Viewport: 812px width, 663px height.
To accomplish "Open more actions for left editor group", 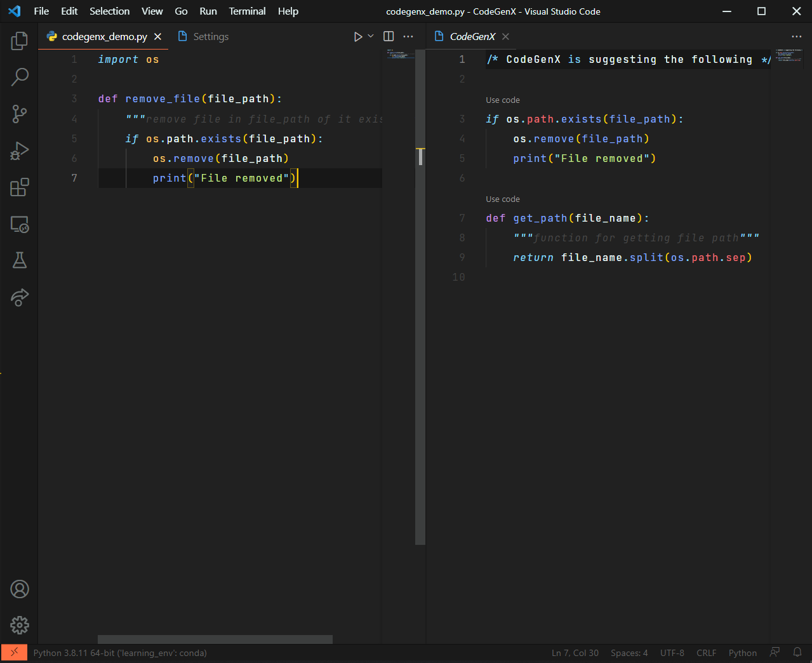I will [408, 37].
